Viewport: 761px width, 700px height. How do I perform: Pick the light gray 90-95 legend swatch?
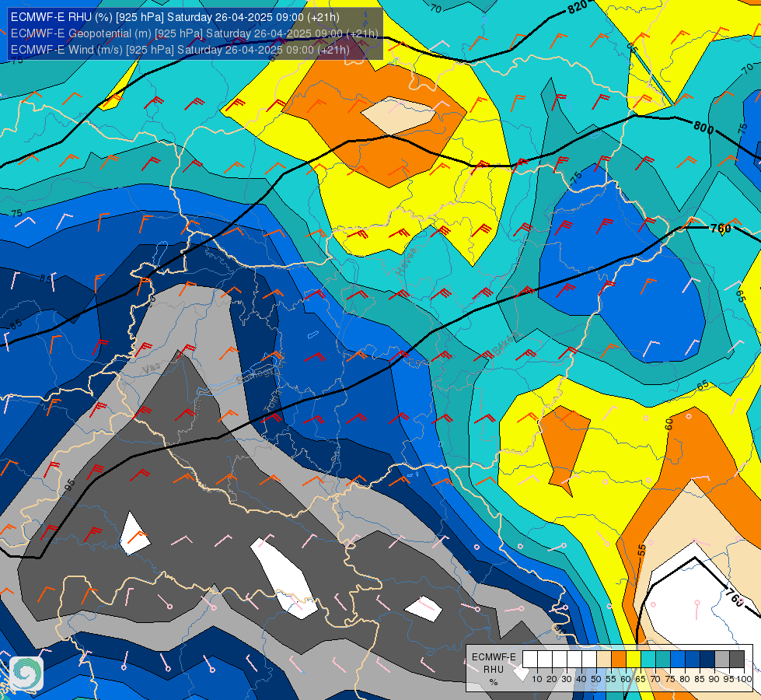pos(722,659)
